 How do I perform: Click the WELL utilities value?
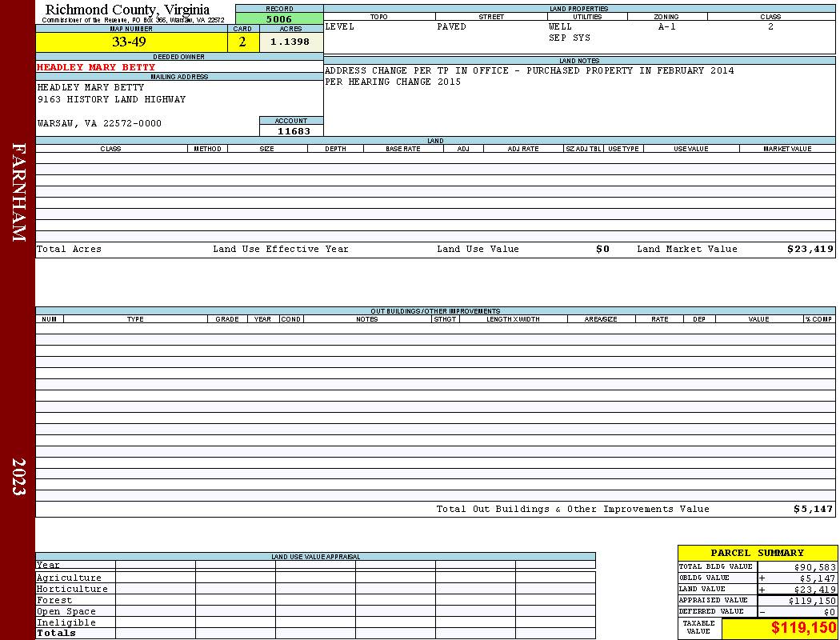560,26
